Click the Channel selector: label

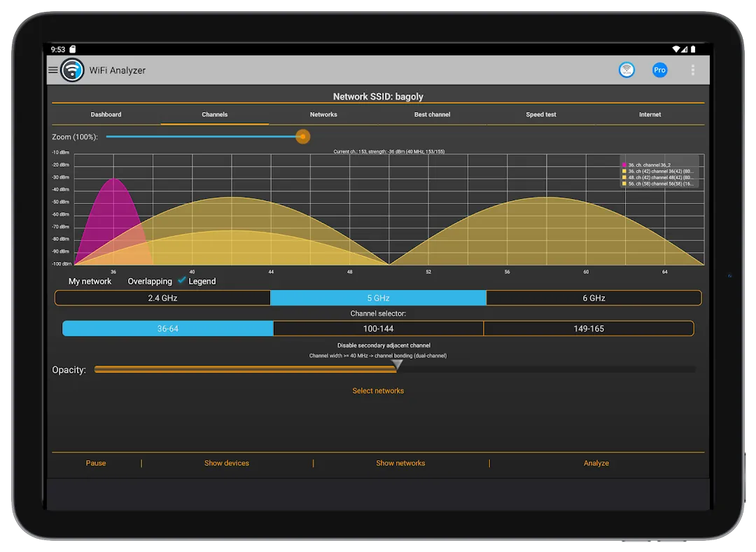pyautogui.click(x=378, y=314)
